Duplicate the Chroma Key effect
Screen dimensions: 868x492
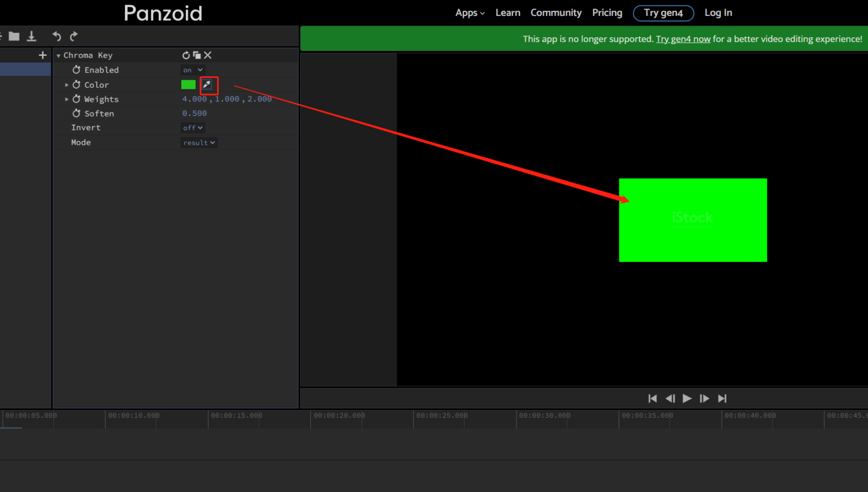coord(197,55)
